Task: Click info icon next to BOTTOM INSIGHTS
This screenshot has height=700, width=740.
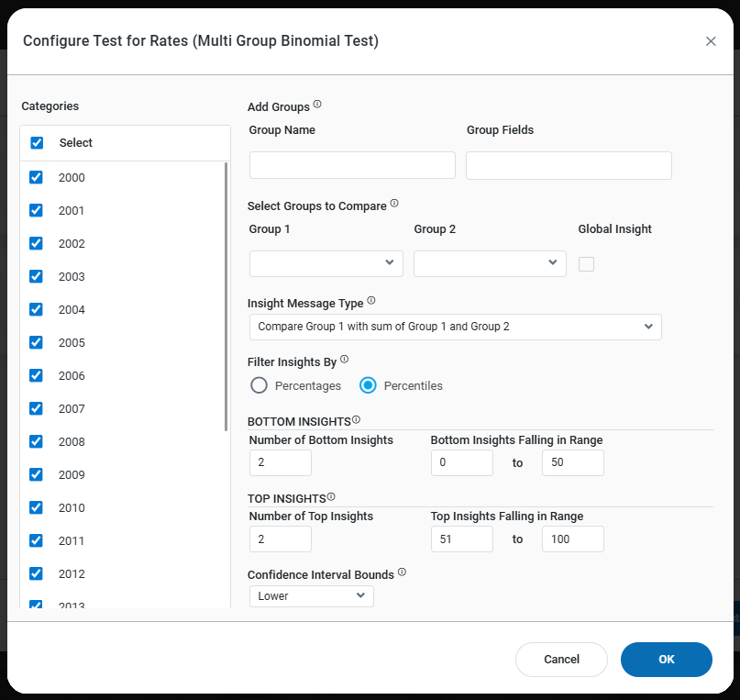Action: coord(356,419)
